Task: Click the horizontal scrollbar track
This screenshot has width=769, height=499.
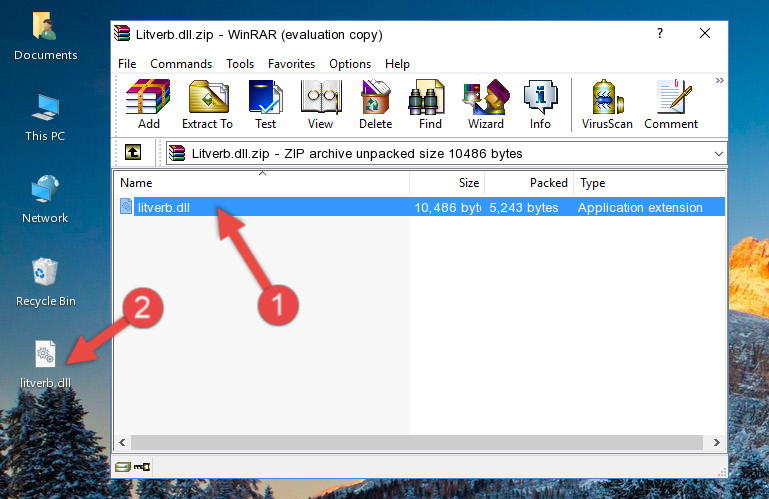Action: click(417, 442)
